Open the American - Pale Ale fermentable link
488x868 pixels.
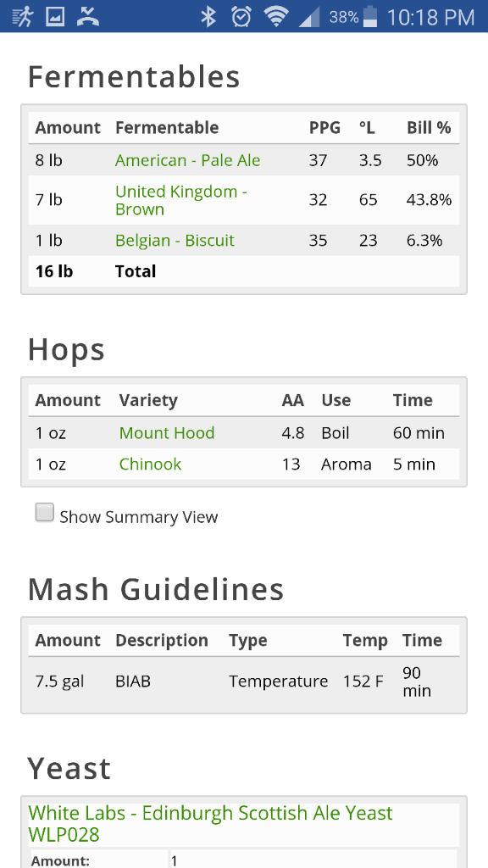pyautogui.click(x=187, y=160)
